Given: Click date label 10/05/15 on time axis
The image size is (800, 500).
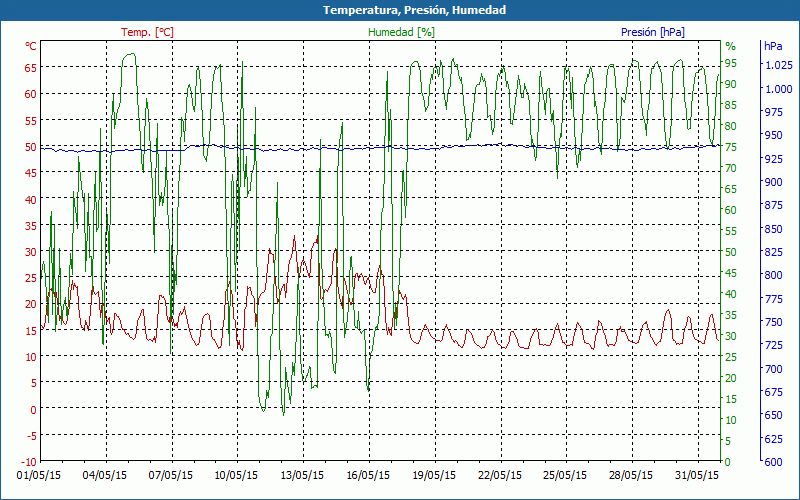Looking at the screenshot, I should (238, 475).
